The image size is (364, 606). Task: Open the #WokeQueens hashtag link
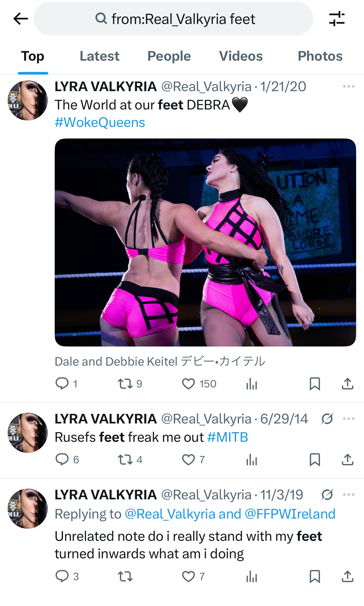(100, 122)
